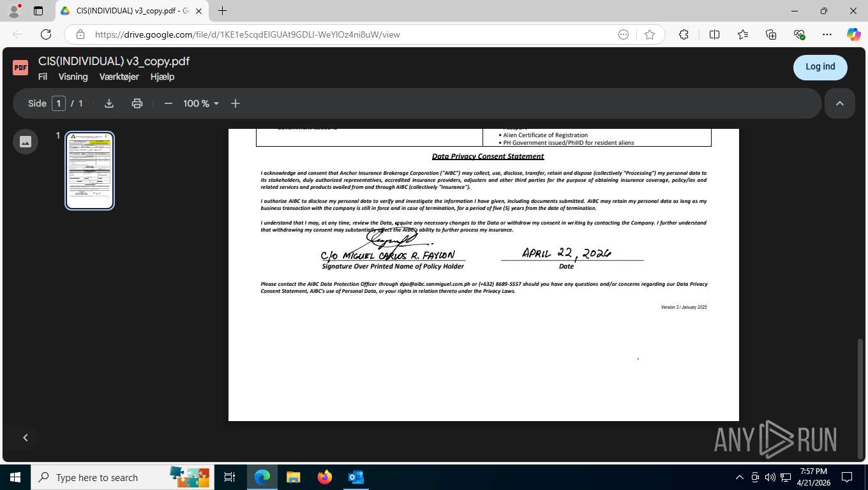This screenshot has height=490, width=868.
Task: Go back in browser history
Action: 18,34
